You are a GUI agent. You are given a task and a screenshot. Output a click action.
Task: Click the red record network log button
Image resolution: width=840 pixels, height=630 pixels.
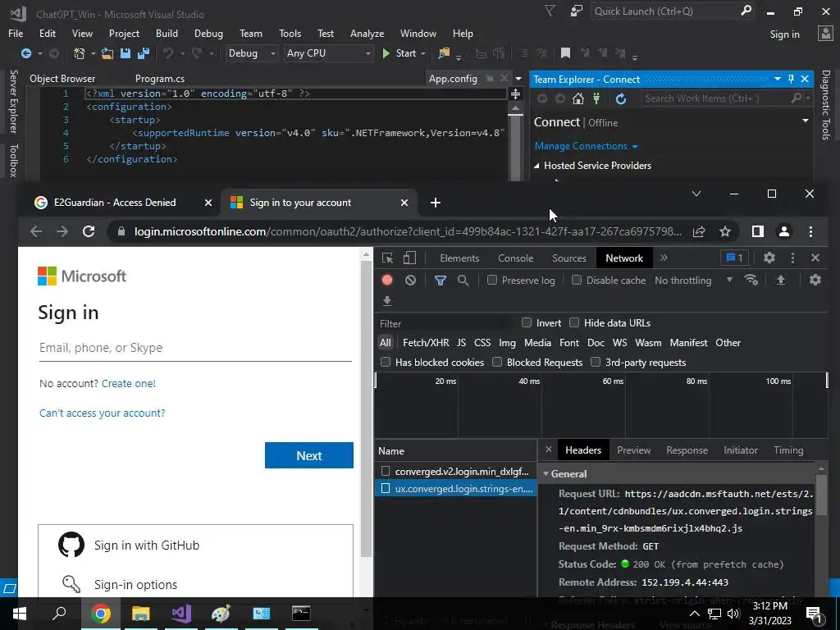(387, 281)
